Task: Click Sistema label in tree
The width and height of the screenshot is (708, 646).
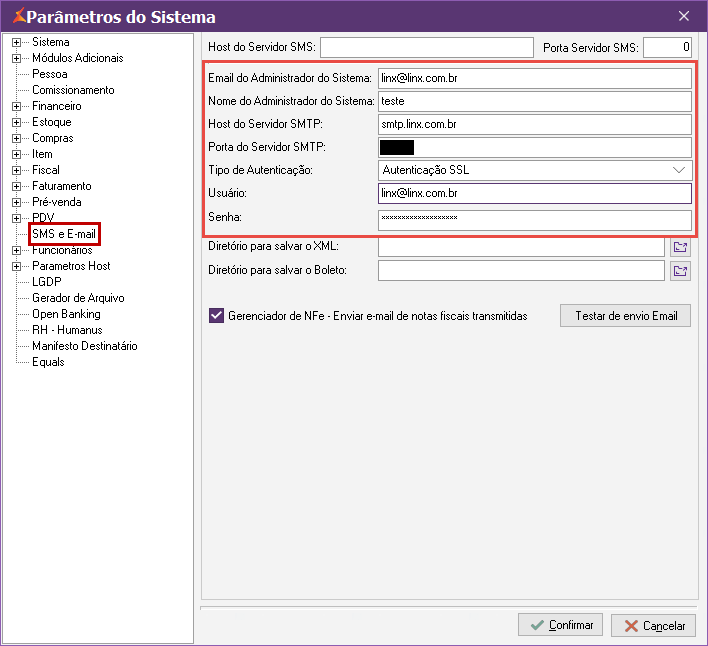Action: point(51,42)
